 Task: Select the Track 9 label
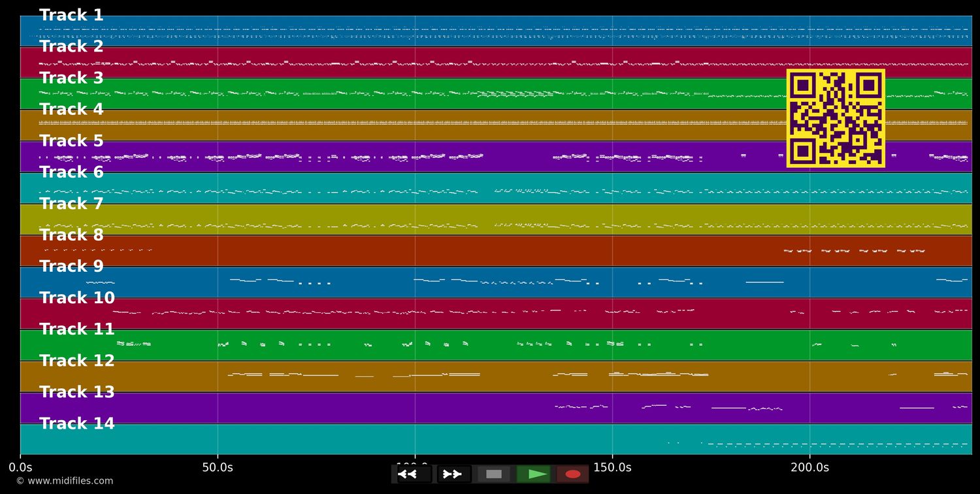point(71,266)
